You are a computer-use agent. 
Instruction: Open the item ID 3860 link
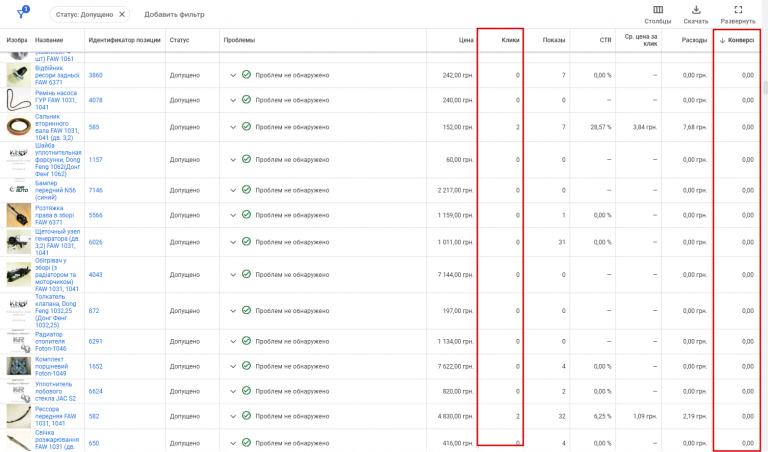coord(96,75)
